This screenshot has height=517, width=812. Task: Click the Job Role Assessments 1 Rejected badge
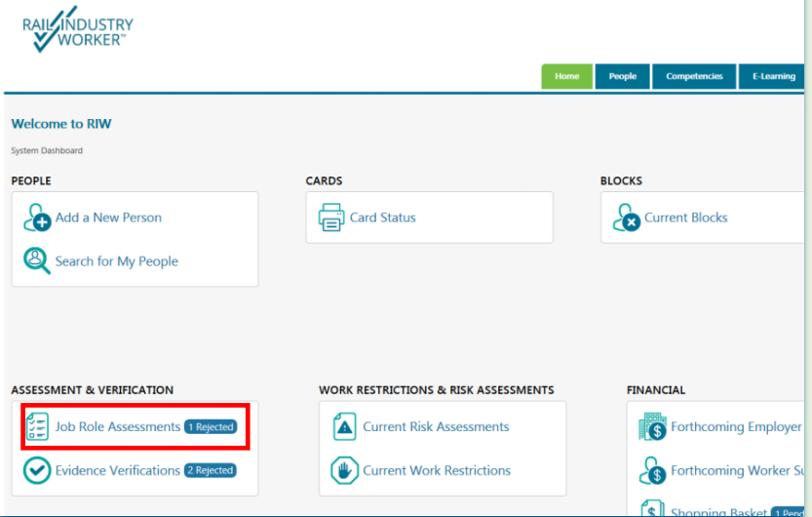pyautogui.click(x=211, y=427)
